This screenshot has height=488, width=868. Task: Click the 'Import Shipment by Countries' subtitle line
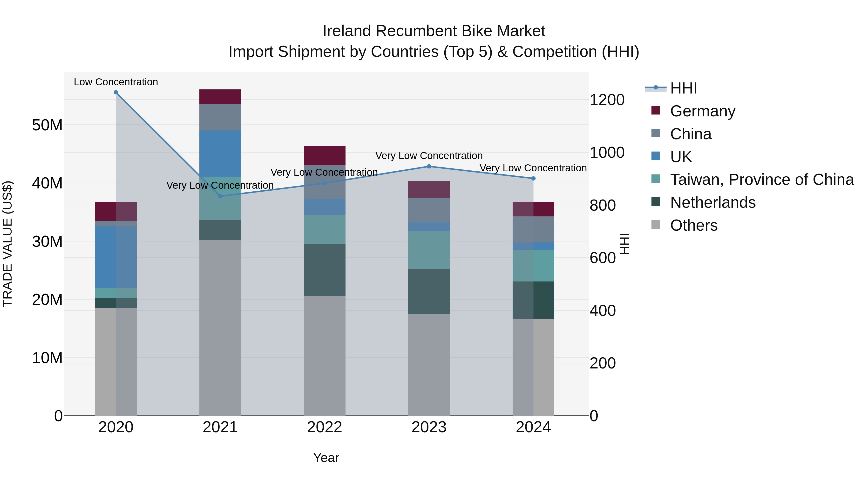(434, 52)
